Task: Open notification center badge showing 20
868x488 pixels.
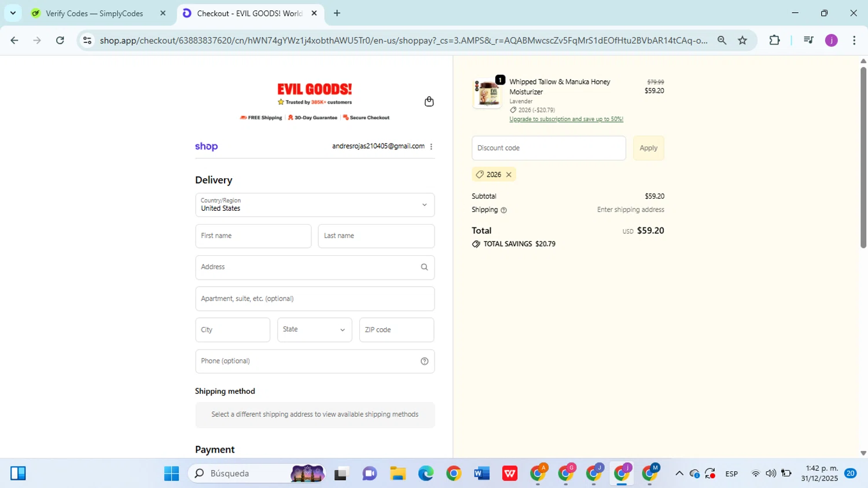Action: 851,474
